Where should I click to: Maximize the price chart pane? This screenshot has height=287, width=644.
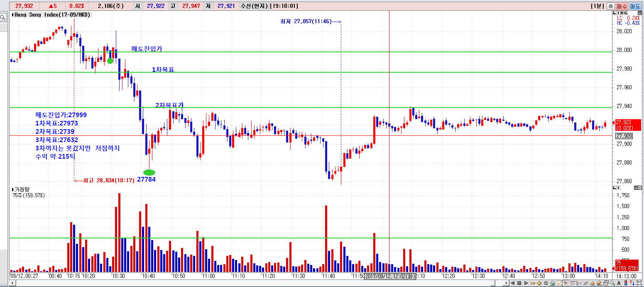click(x=640, y=13)
